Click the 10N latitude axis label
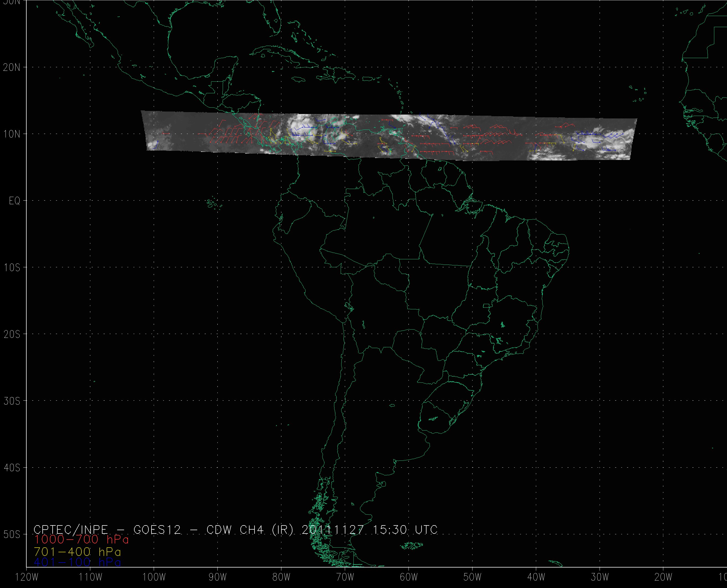 pyautogui.click(x=12, y=134)
